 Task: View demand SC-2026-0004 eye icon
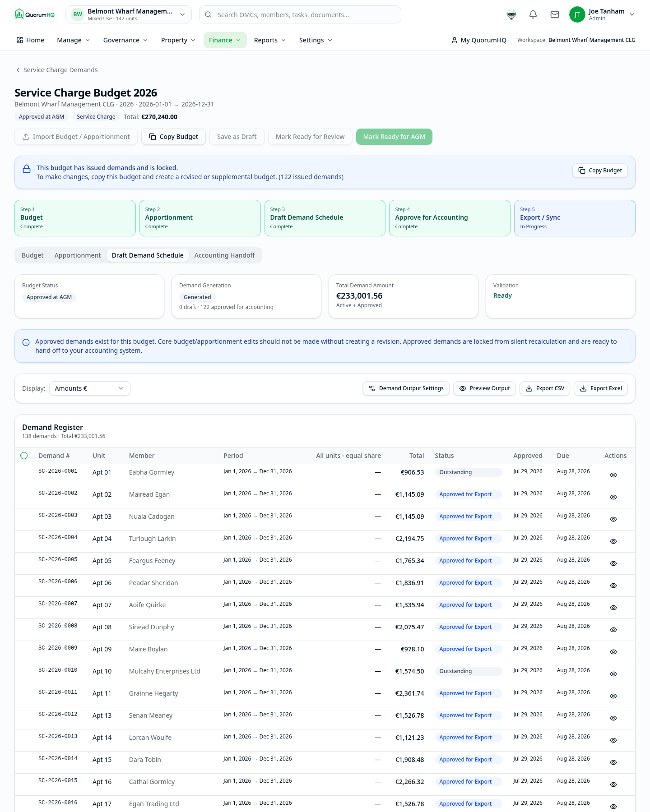[x=613, y=541]
